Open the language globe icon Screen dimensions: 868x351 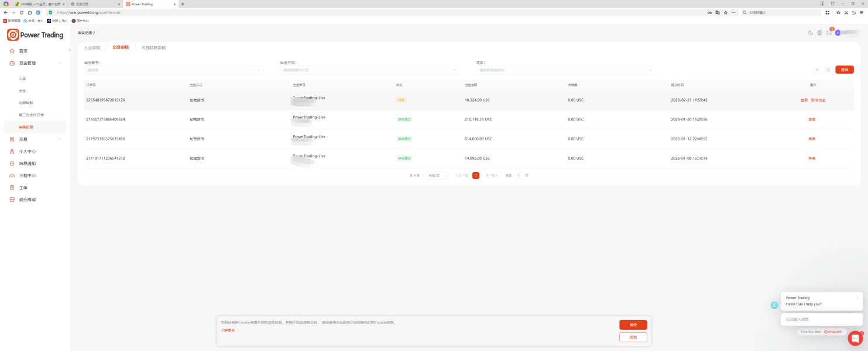pyautogui.click(x=819, y=33)
